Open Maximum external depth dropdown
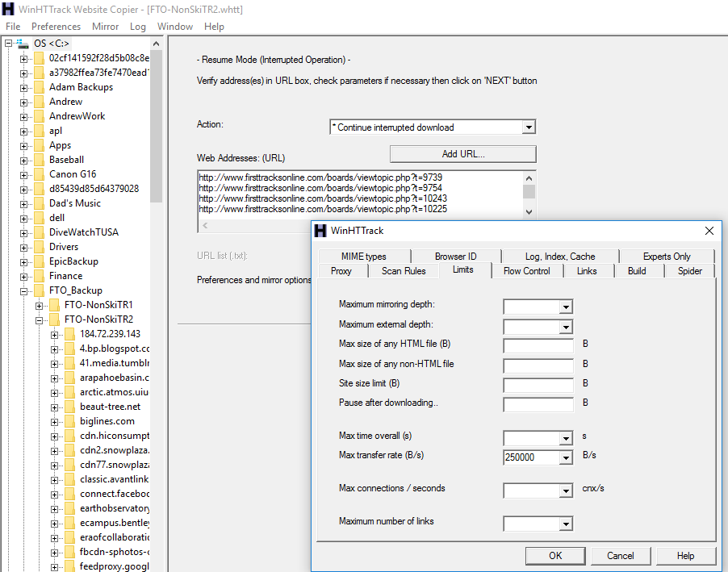The width and height of the screenshot is (728, 572). (566, 327)
